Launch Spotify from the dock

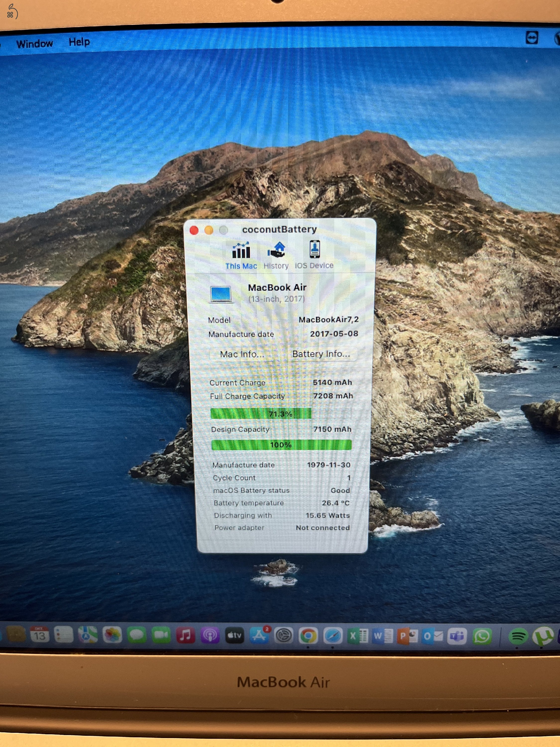tap(518, 637)
